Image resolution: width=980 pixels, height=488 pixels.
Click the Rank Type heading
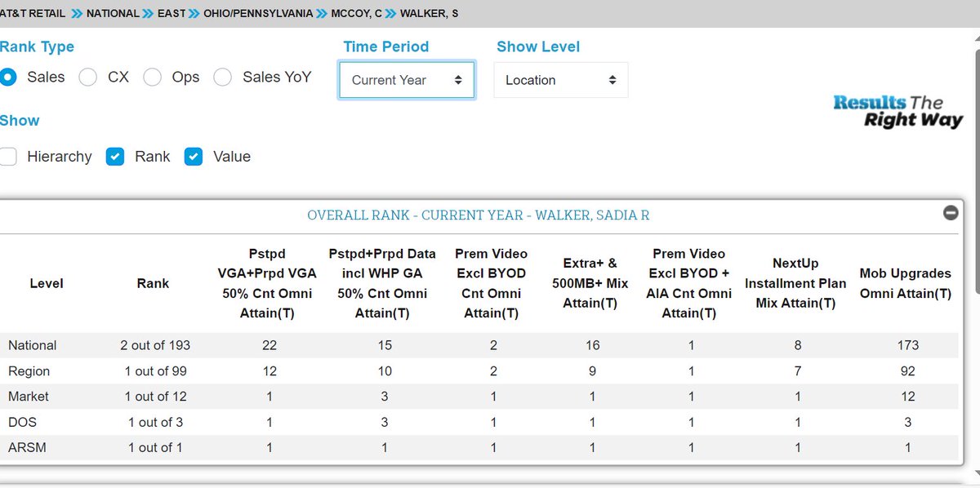pos(37,47)
